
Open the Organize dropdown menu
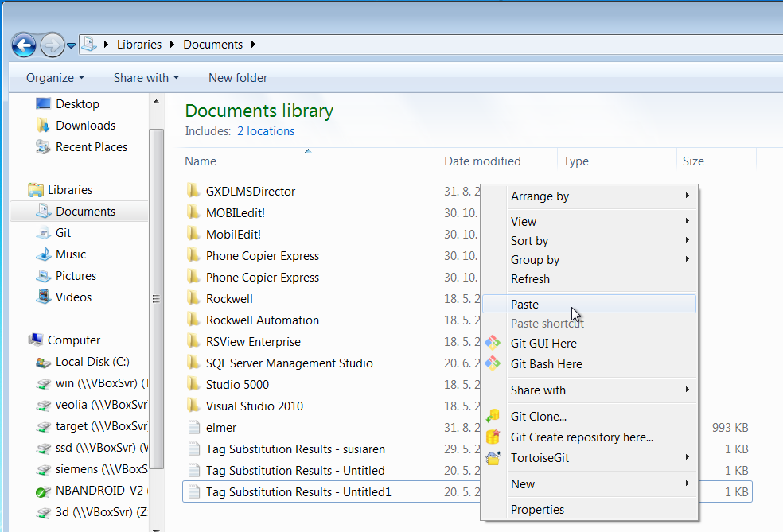tap(55, 78)
